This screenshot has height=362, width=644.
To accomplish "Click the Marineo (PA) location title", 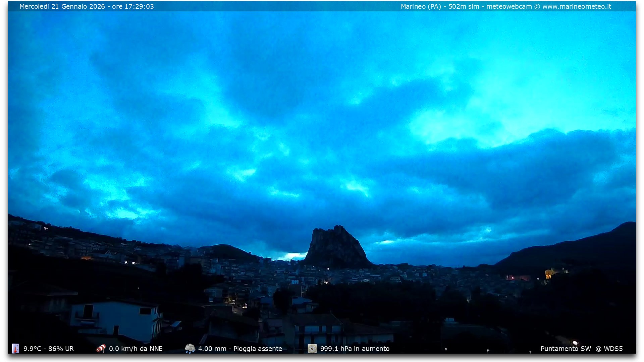I will (x=421, y=7).
